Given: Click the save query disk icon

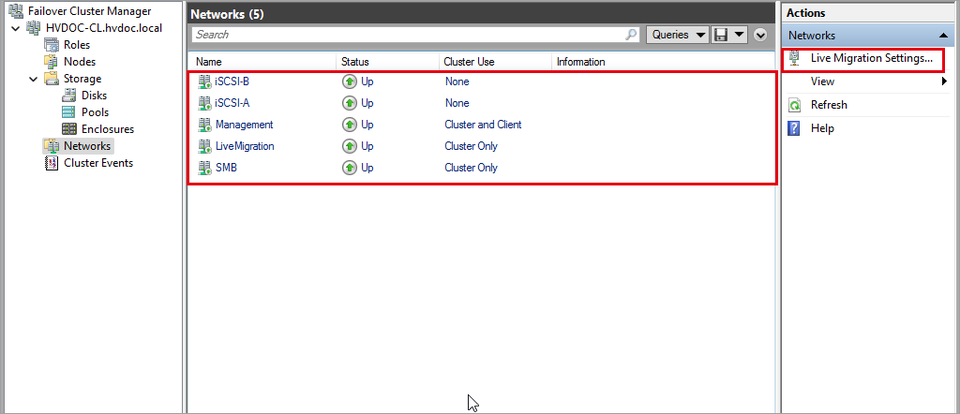Looking at the screenshot, I should (721, 35).
